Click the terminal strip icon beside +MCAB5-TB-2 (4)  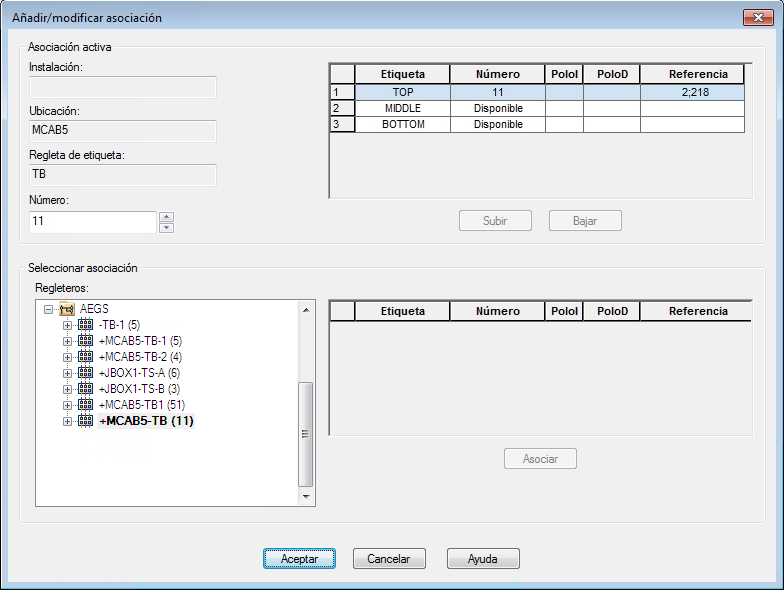[x=86, y=357]
